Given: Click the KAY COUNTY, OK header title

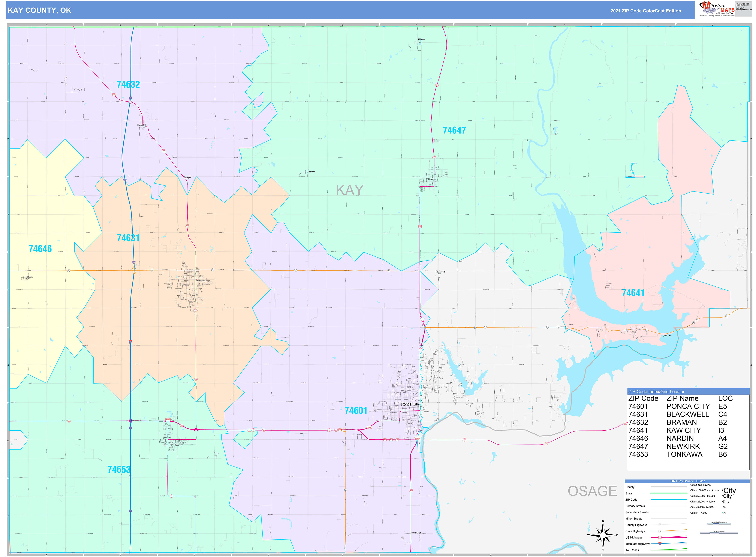Looking at the screenshot, I should 39,10.
